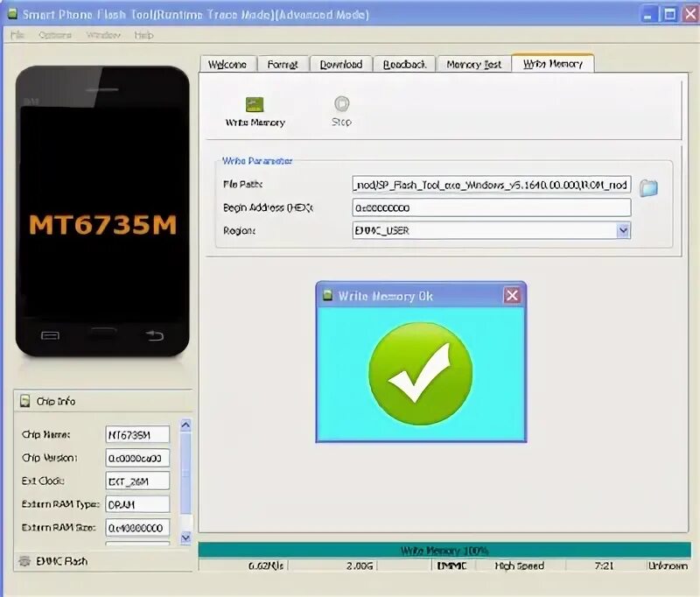Click the Chip Info panel icon

[25, 401]
